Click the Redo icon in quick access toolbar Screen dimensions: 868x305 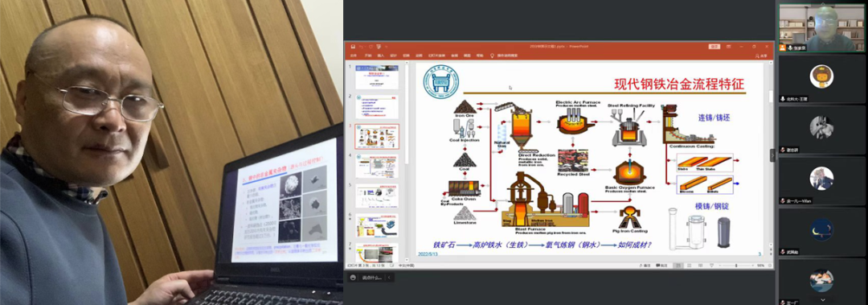pos(371,47)
